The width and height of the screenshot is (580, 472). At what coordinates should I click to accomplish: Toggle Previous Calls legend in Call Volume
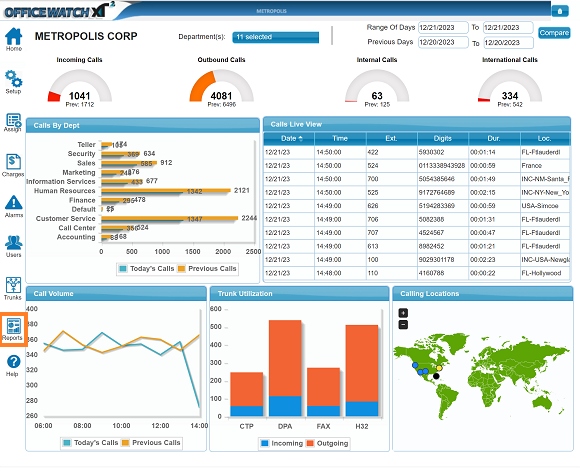151,442
